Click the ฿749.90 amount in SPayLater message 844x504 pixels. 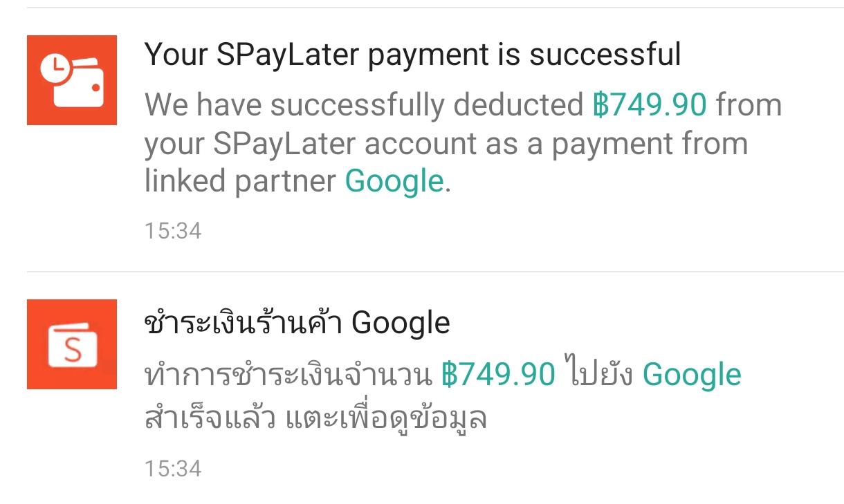coord(650,105)
